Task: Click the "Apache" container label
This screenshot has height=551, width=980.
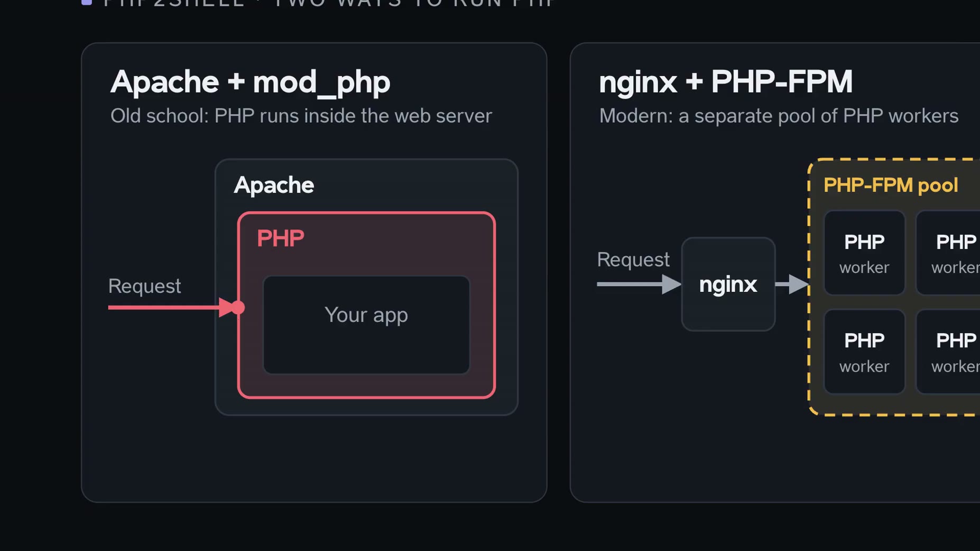Action: pyautogui.click(x=274, y=185)
